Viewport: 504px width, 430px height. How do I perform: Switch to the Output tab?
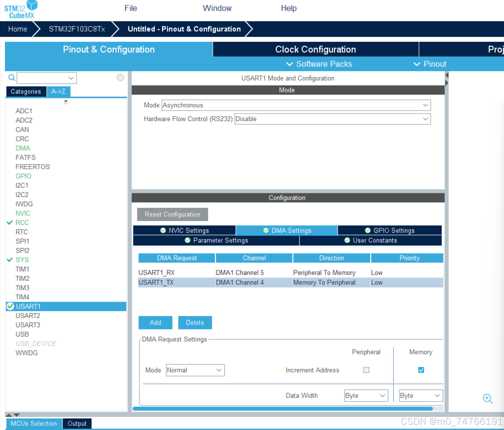[x=77, y=423]
